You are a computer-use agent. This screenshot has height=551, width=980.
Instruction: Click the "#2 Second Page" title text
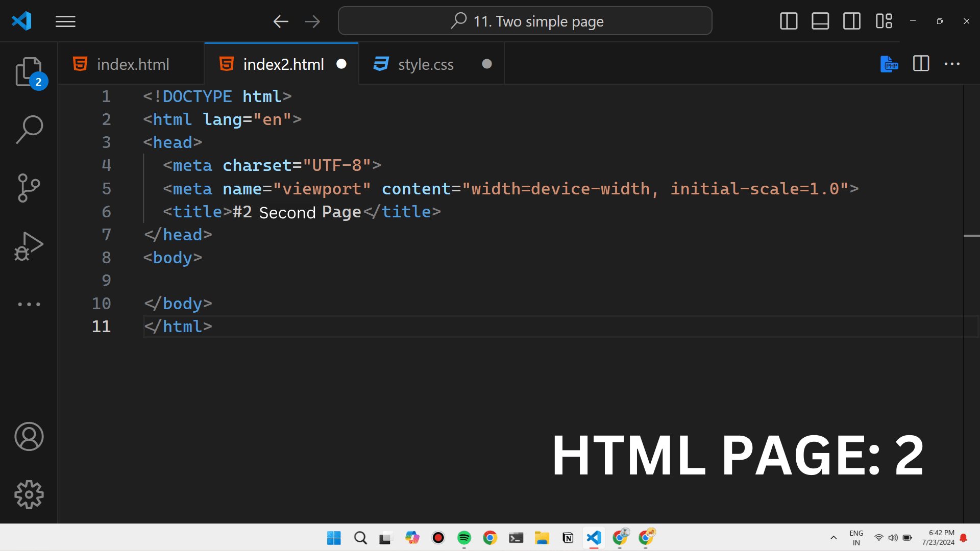click(297, 212)
